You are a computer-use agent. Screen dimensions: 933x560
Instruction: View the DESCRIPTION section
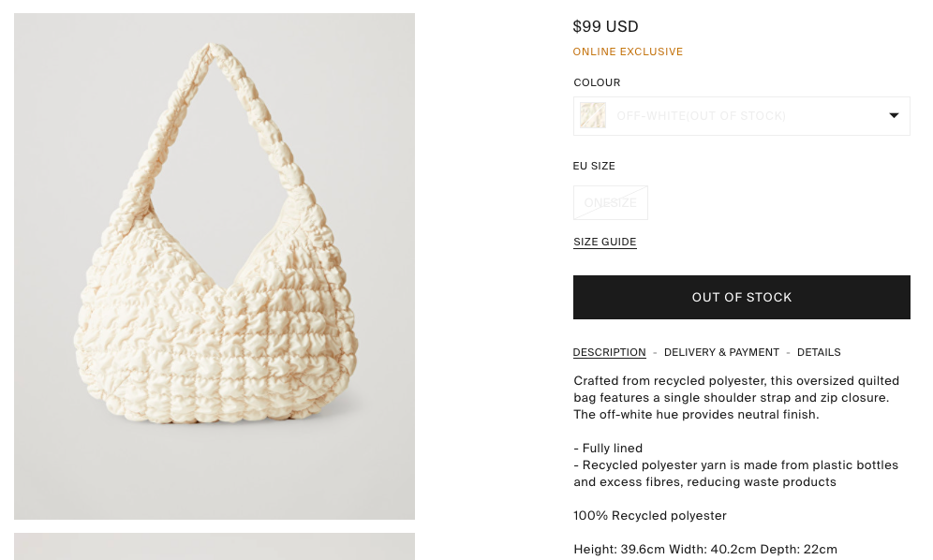(609, 353)
